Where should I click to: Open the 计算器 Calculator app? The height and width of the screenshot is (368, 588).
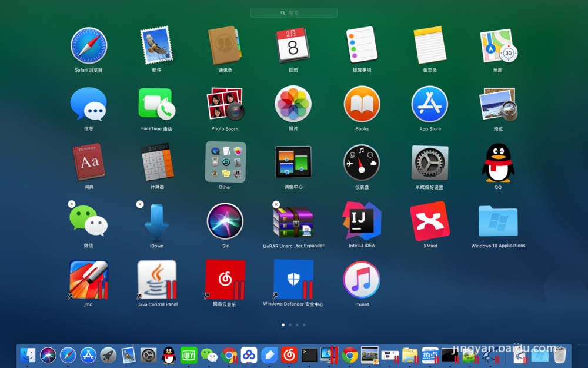(157, 162)
